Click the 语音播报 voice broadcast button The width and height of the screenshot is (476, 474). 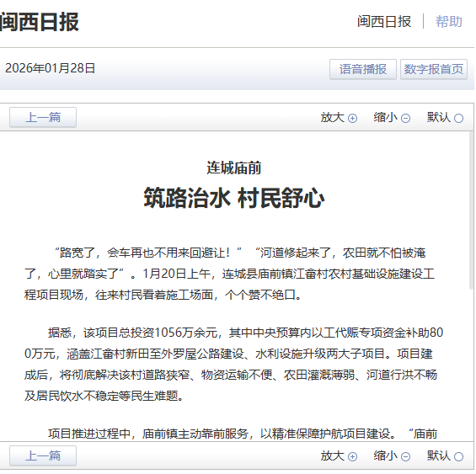click(x=363, y=69)
